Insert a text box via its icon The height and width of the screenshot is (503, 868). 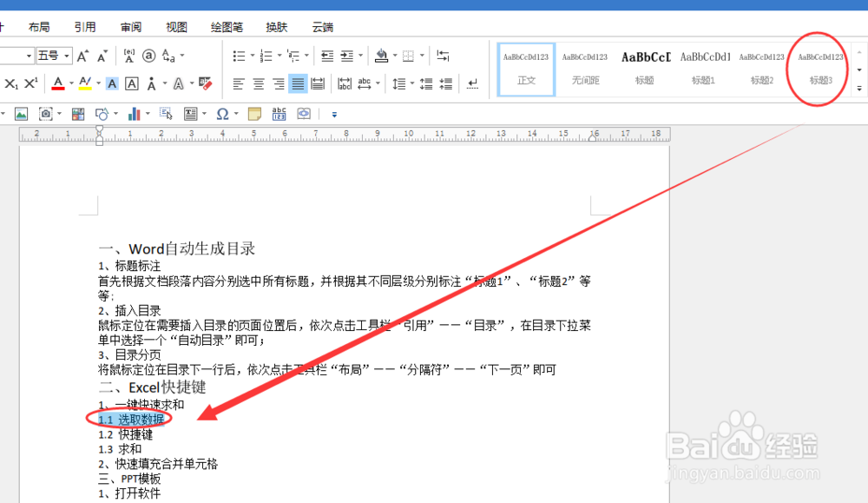[x=189, y=114]
